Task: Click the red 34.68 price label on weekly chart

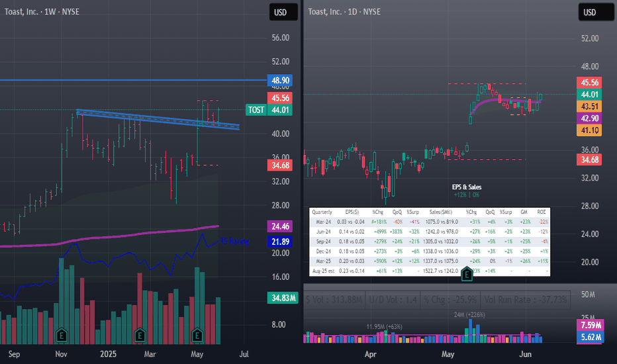Action: click(280, 165)
